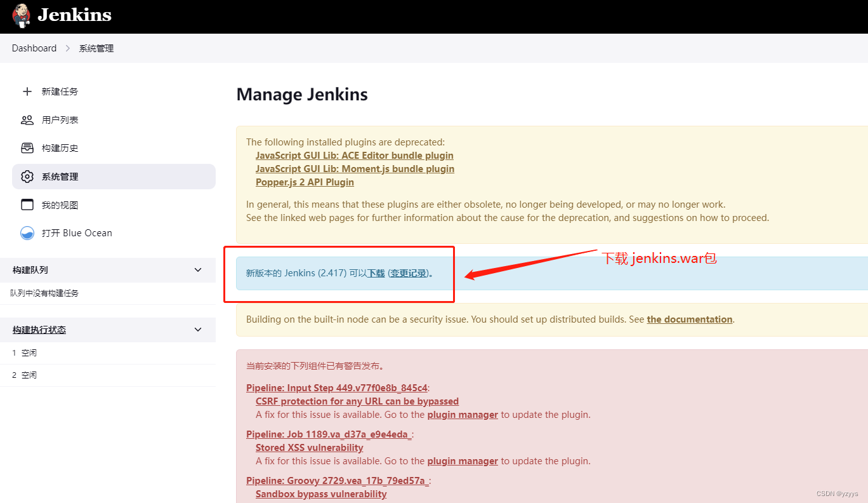Click the window icon beside 我的视图

[x=27, y=205]
